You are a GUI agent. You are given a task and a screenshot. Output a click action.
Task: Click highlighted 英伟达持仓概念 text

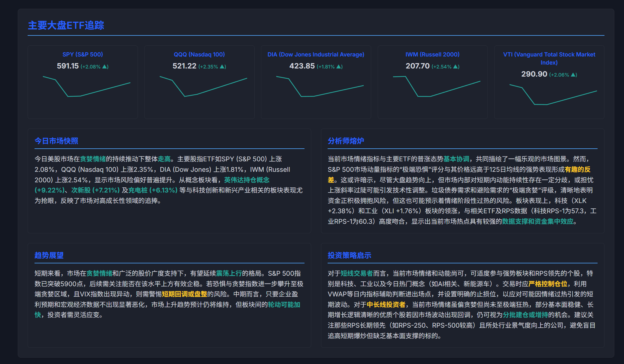click(x=247, y=180)
